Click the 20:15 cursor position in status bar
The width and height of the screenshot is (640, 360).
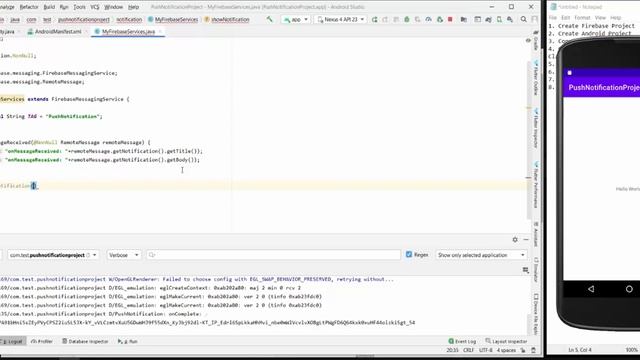pyautogui.click(x=452, y=350)
